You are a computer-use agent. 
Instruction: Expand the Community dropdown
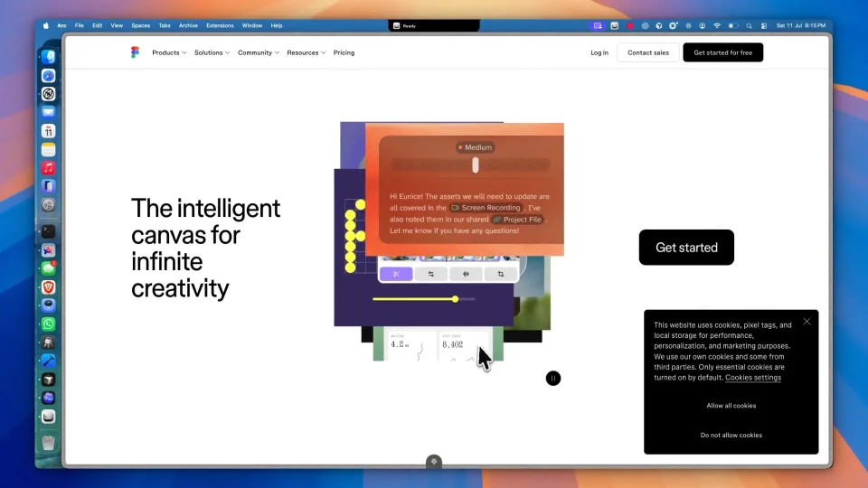258,52
